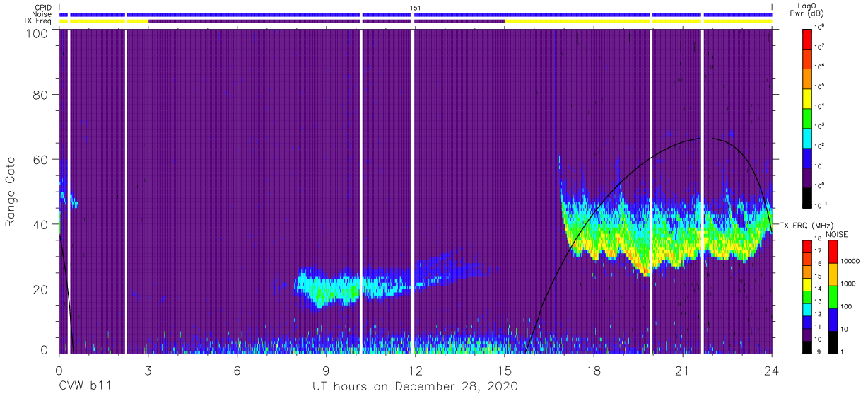Click the x-axis tick label '3'

coord(148,371)
